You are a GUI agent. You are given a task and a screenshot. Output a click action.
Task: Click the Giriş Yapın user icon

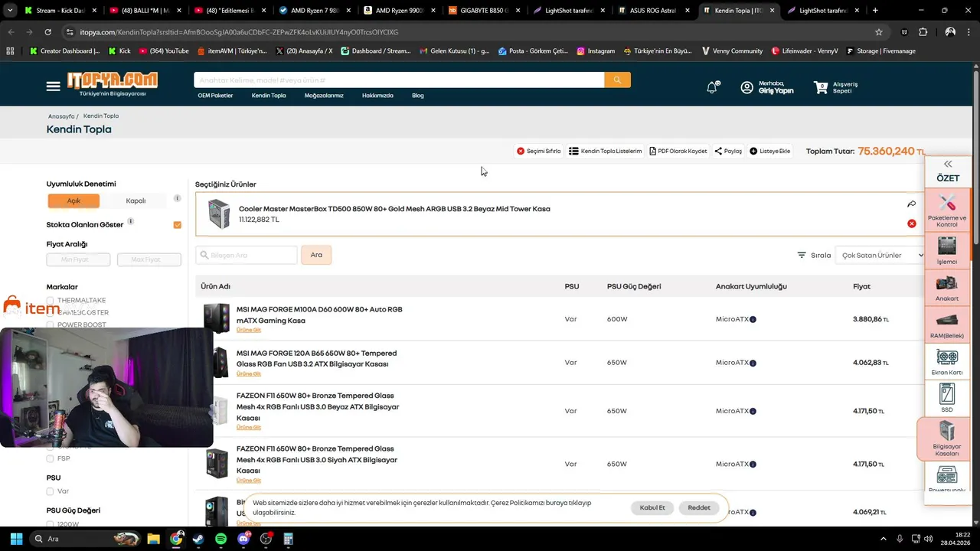746,87
